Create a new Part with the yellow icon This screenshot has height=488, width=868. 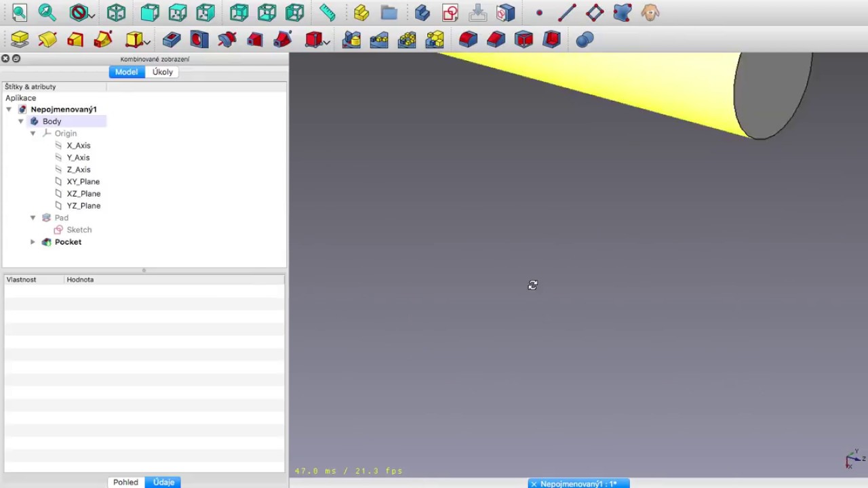point(361,12)
